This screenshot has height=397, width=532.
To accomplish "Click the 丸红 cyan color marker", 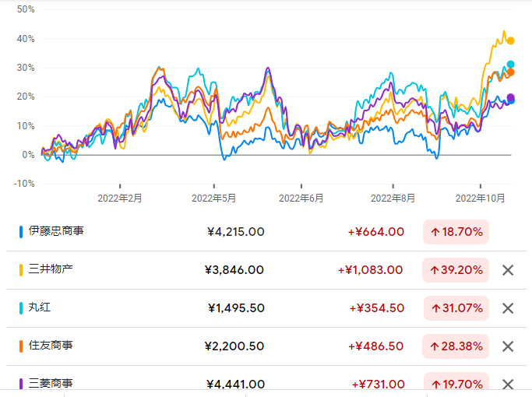I will click(21, 307).
